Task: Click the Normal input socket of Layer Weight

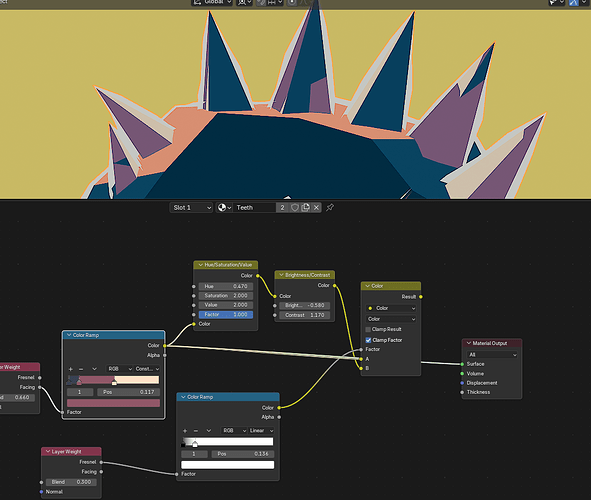Action: [41, 492]
